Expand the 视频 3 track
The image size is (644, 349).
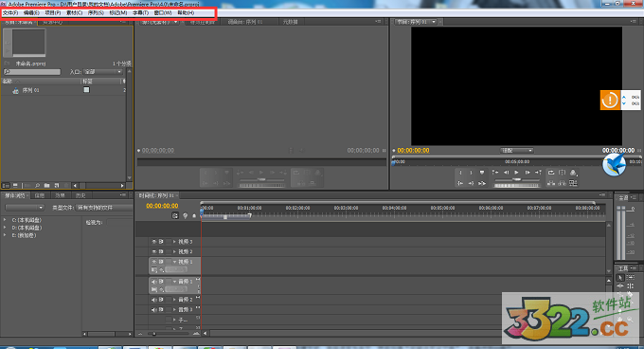point(174,242)
